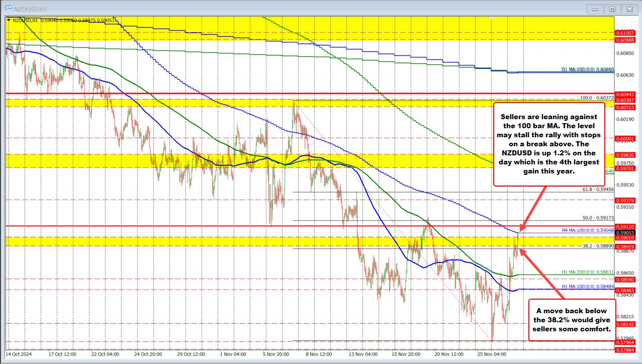Select the 0.59836 red price label
Image resolution: width=642 pixels, height=364 pixels.
tap(624, 155)
